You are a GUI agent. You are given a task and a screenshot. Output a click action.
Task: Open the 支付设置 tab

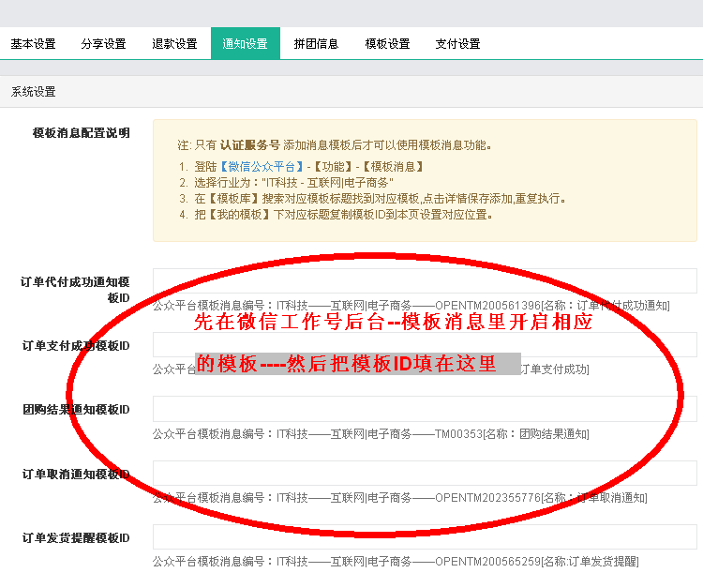coord(457,44)
